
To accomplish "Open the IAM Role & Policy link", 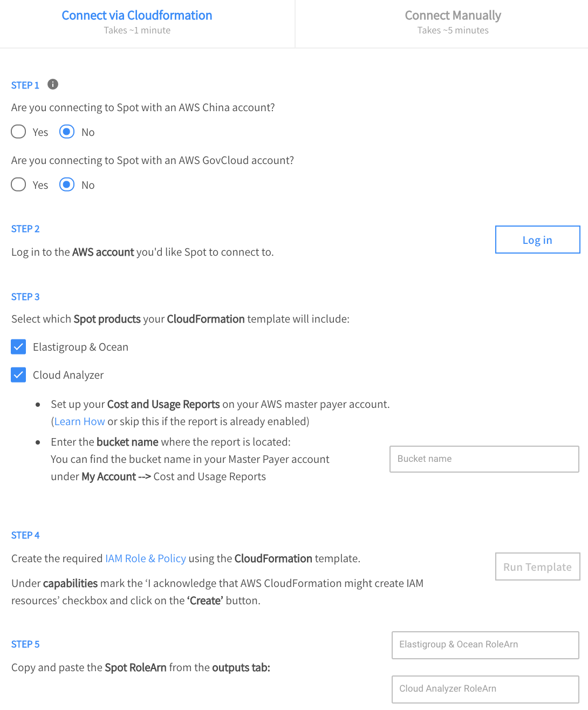I will coord(146,558).
